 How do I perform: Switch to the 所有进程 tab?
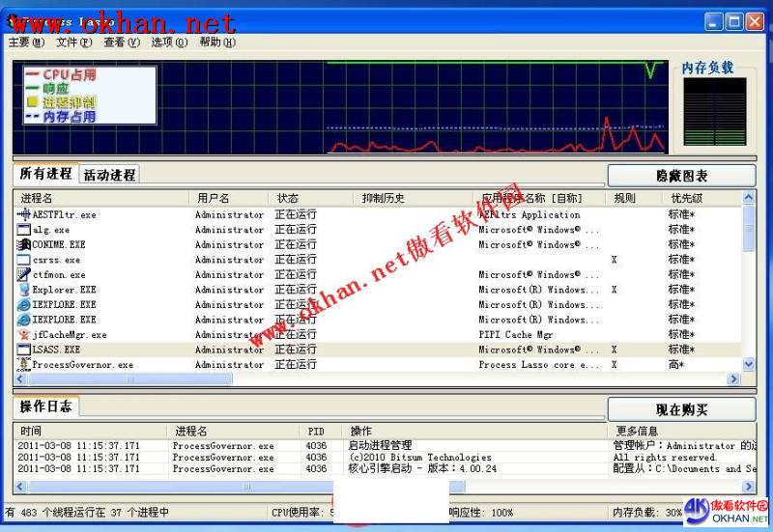(x=45, y=174)
